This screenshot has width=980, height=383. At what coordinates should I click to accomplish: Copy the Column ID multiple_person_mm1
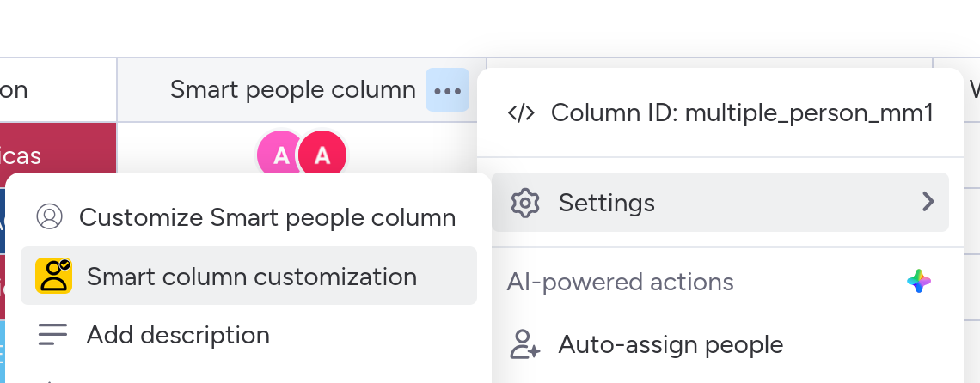(x=741, y=113)
